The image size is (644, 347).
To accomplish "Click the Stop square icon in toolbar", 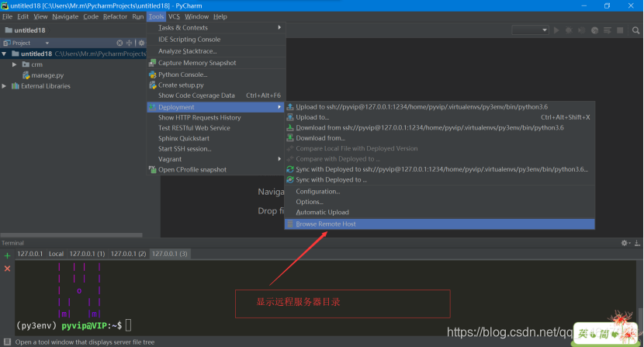I will (620, 30).
